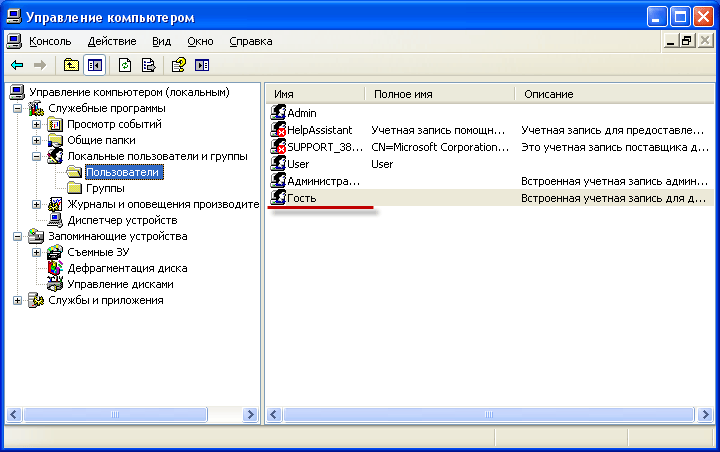This screenshot has height=452, width=720.
Task: Click the Forward arrow toolbar icon
Action: (x=40, y=65)
